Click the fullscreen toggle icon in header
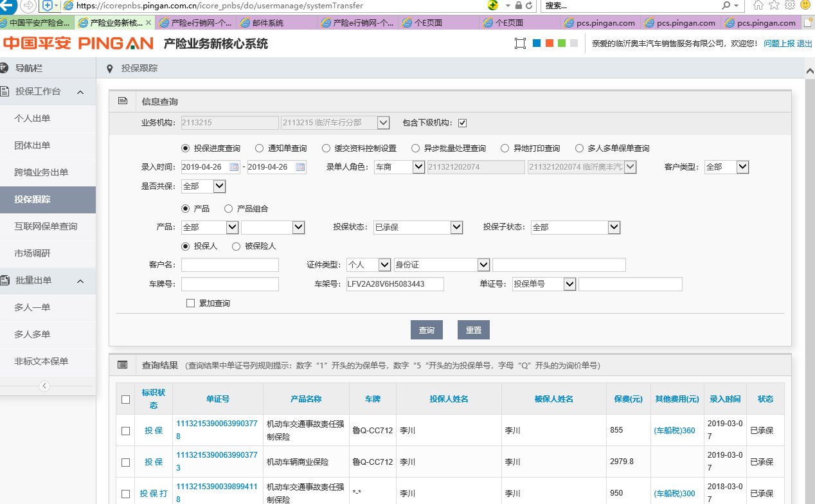 pyautogui.click(x=520, y=44)
